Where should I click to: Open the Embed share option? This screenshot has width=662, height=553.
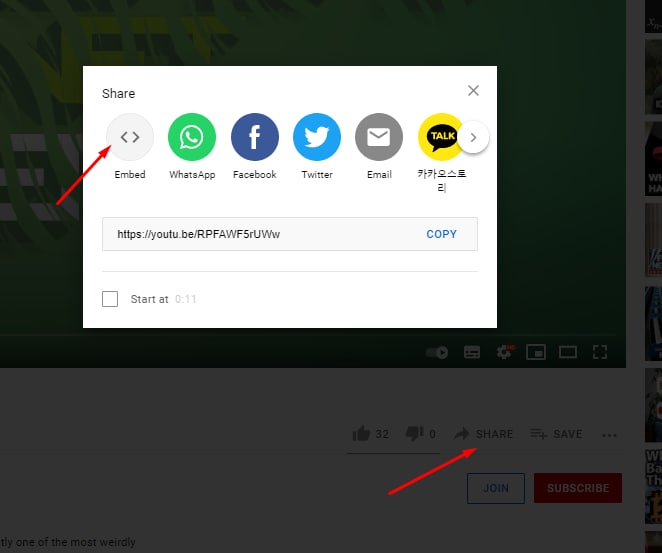(x=130, y=137)
